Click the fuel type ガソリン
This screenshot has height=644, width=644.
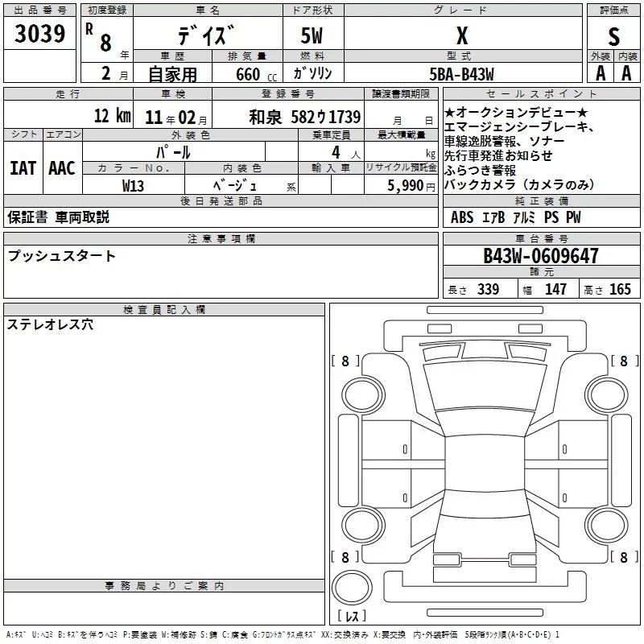[x=312, y=73]
